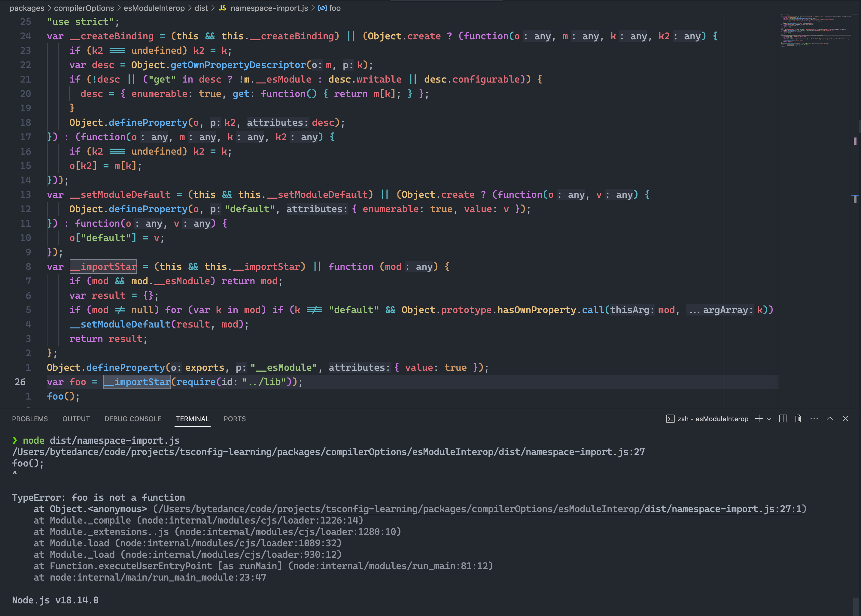Open terminal panel more actions ellipsis
The width and height of the screenshot is (861, 616).
814,418
